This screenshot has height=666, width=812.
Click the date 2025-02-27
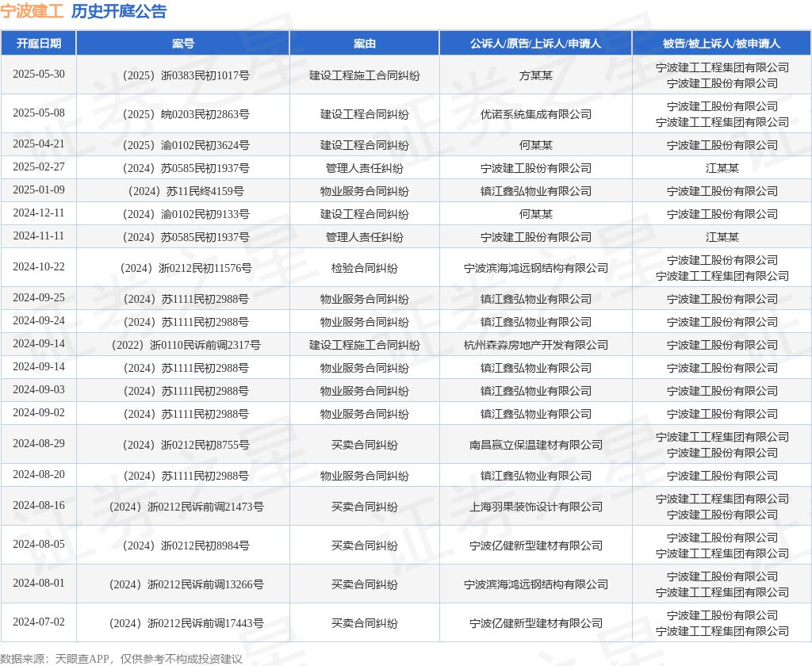pos(39,166)
